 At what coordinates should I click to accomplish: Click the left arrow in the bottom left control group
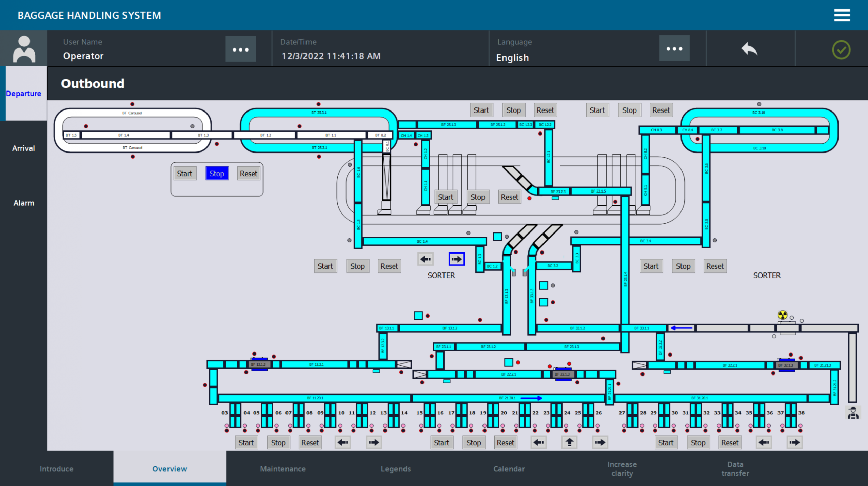point(343,442)
